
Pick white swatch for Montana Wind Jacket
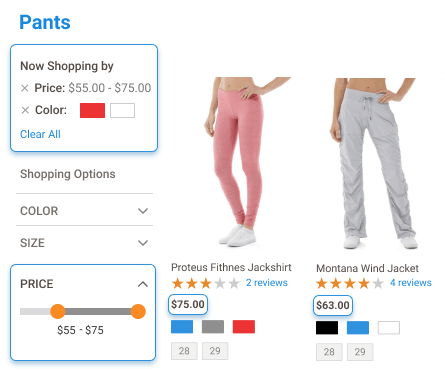tap(389, 328)
